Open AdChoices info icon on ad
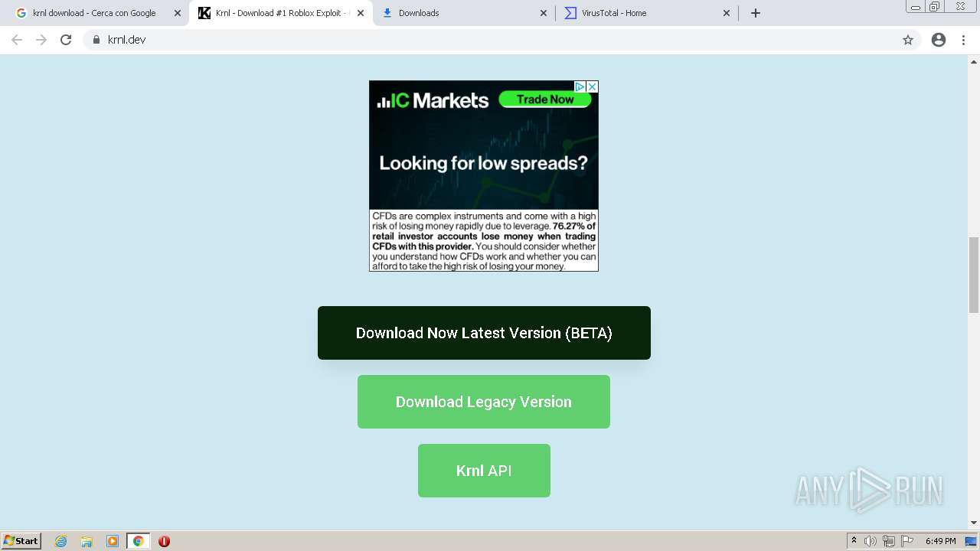This screenshot has height=551, width=980. coord(580,87)
